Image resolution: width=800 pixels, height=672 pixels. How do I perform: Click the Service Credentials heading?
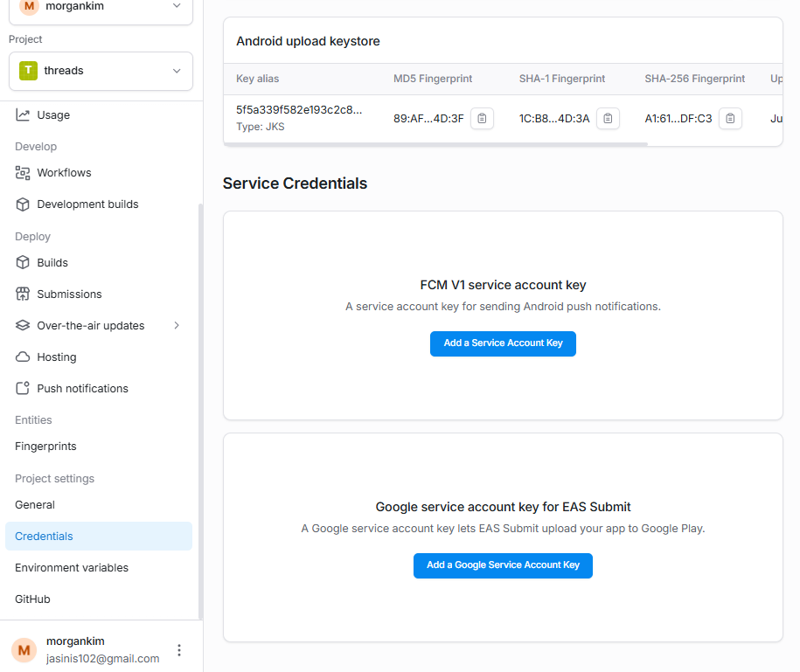[x=295, y=184]
